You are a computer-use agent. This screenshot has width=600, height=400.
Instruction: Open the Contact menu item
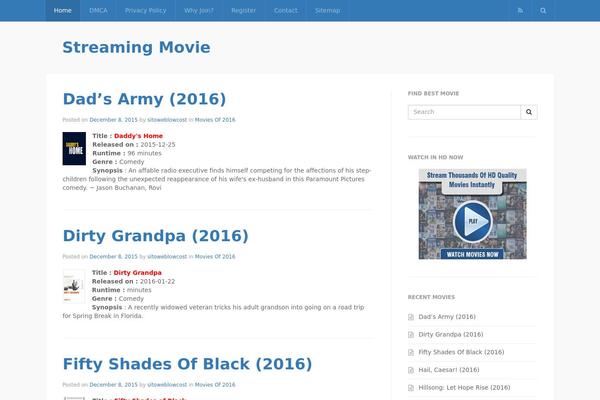(x=286, y=10)
